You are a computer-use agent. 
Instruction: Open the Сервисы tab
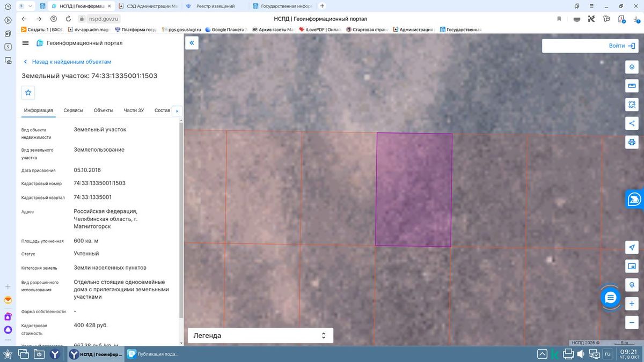74,110
